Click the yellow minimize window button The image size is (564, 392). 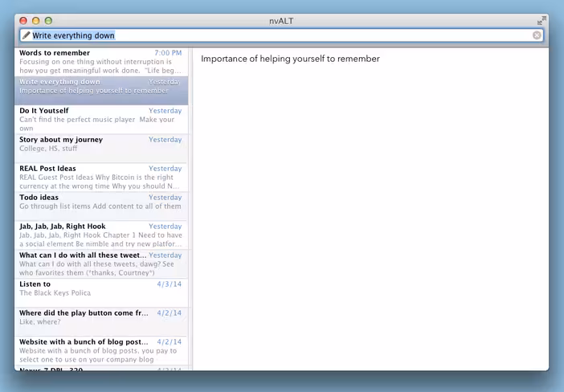point(35,21)
